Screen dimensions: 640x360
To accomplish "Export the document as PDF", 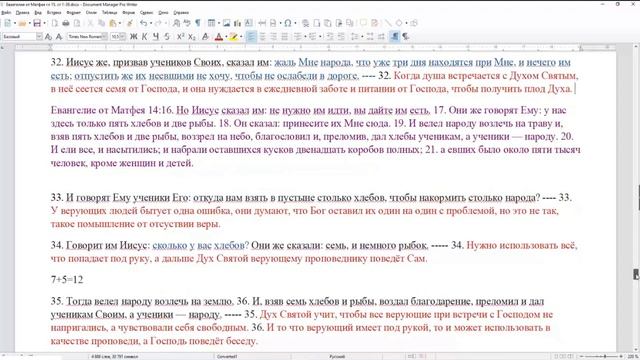I will (55, 23).
